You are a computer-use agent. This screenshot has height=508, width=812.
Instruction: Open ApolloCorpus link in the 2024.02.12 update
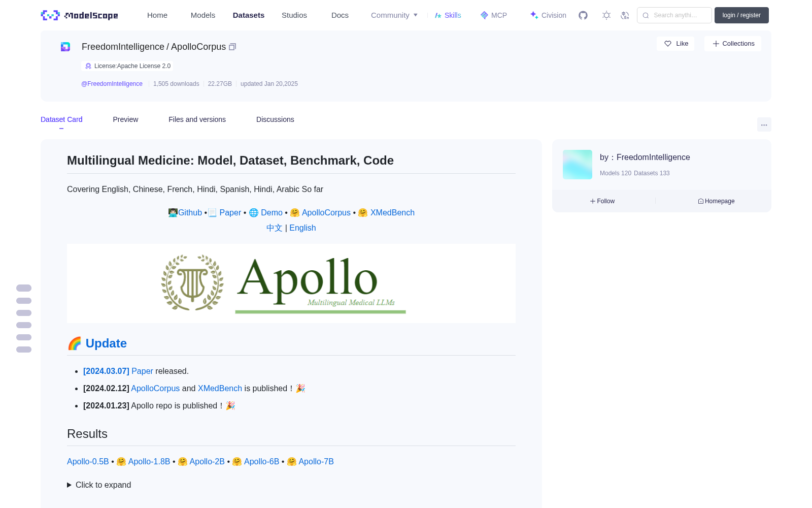click(x=155, y=388)
